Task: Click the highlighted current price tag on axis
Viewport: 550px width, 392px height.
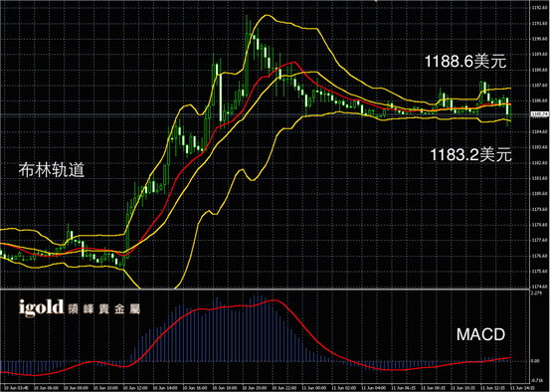Action: (x=539, y=113)
